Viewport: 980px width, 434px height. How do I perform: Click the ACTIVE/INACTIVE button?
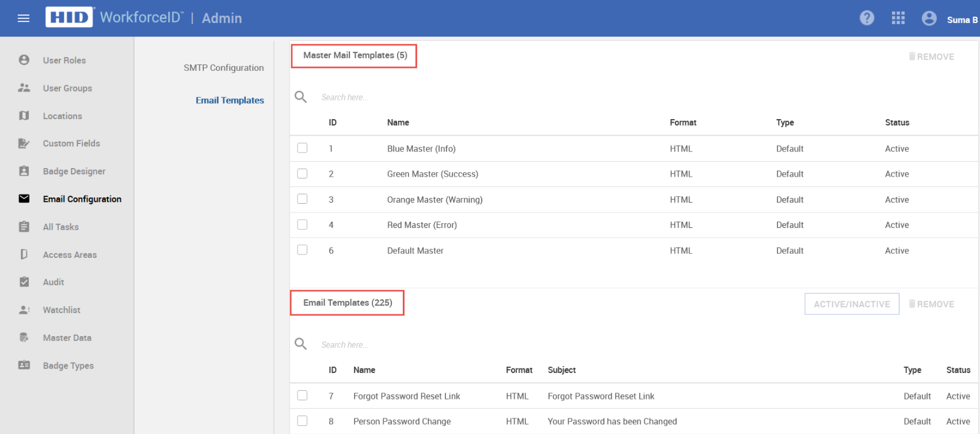pyautogui.click(x=852, y=304)
